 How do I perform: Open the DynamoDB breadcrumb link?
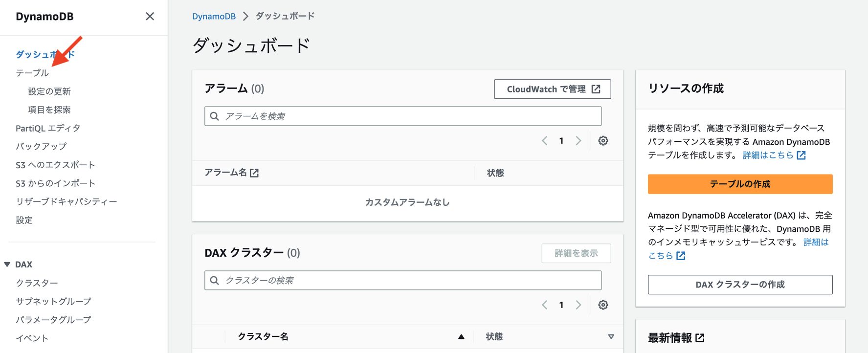tap(214, 16)
